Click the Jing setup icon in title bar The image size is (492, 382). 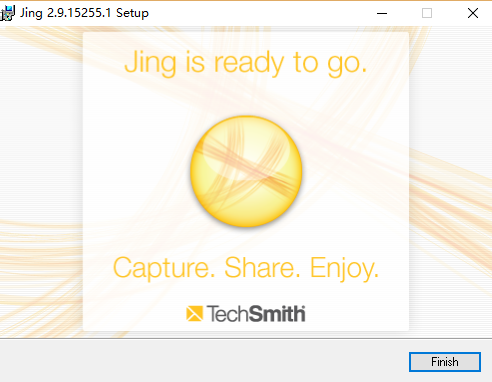(x=7, y=13)
